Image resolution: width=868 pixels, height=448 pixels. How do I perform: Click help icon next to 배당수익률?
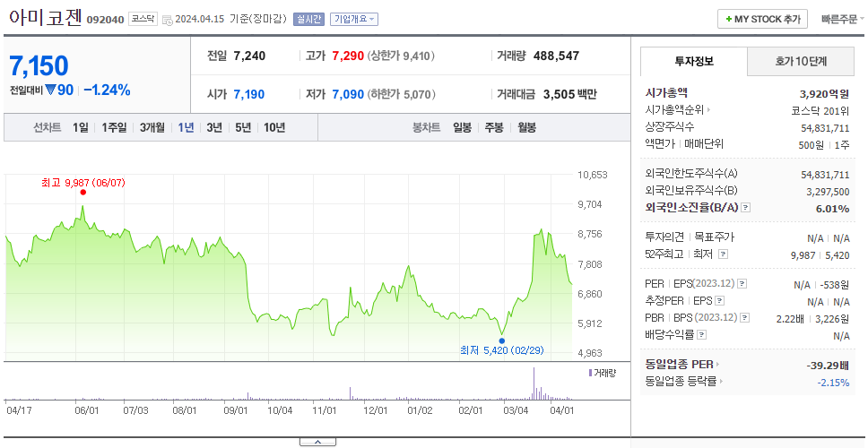coord(701,334)
